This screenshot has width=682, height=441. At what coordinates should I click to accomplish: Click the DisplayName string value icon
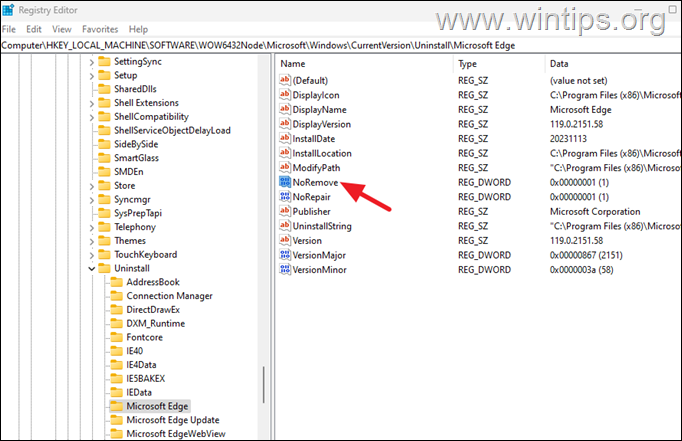click(x=285, y=109)
